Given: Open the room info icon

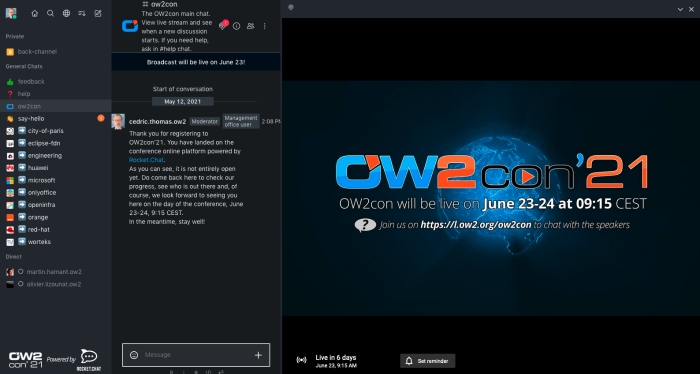Looking at the screenshot, I should (x=237, y=26).
